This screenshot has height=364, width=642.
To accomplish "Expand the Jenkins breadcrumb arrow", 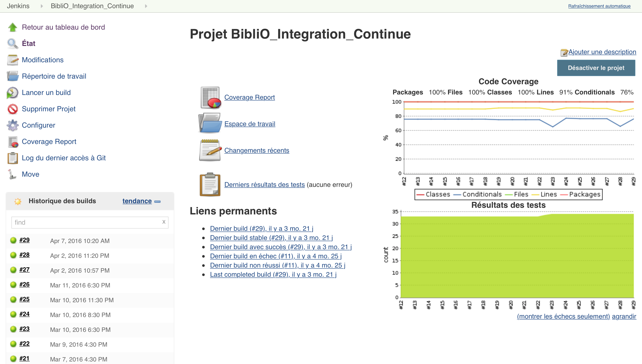I will pyautogui.click(x=41, y=6).
